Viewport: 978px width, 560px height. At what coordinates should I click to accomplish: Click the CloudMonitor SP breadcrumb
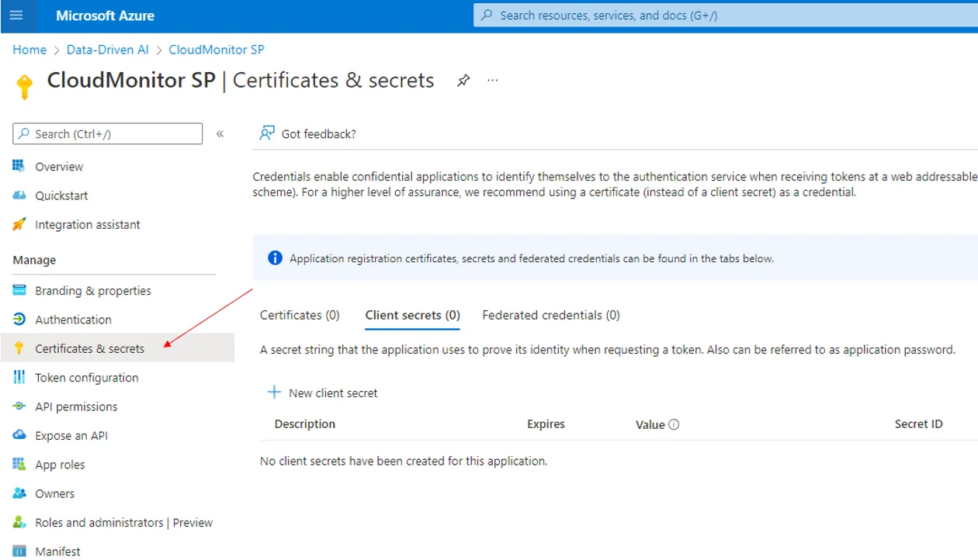pos(217,49)
